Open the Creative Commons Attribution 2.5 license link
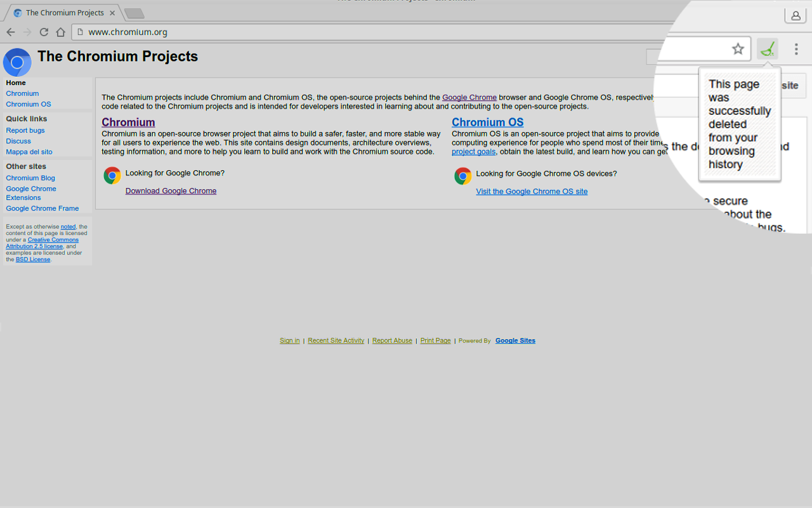This screenshot has height=508, width=812. pos(43,243)
